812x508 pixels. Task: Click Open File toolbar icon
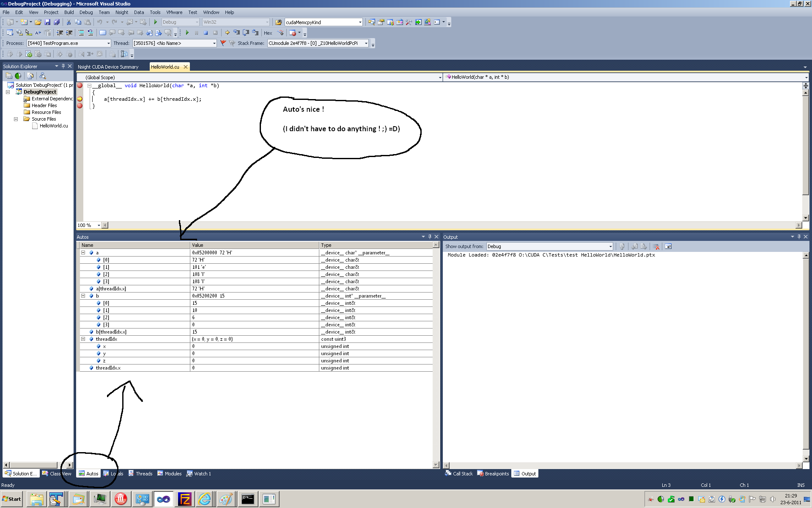click(38, 22)
